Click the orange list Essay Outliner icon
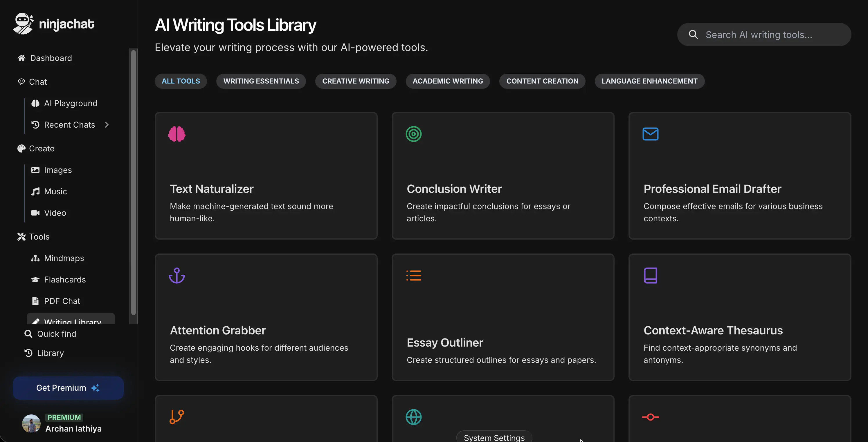This screenshot has width=868, height=442. [x=413, y=275]
